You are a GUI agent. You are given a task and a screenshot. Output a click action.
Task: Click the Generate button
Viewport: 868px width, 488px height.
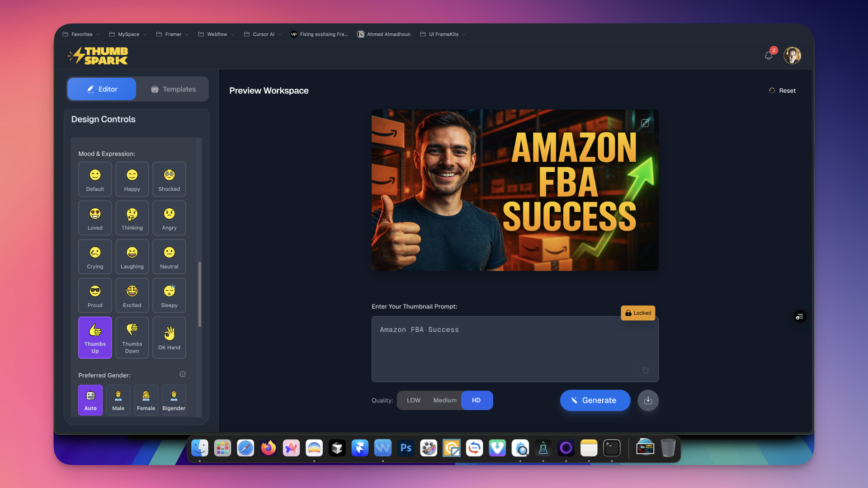(x=595, y=400)
